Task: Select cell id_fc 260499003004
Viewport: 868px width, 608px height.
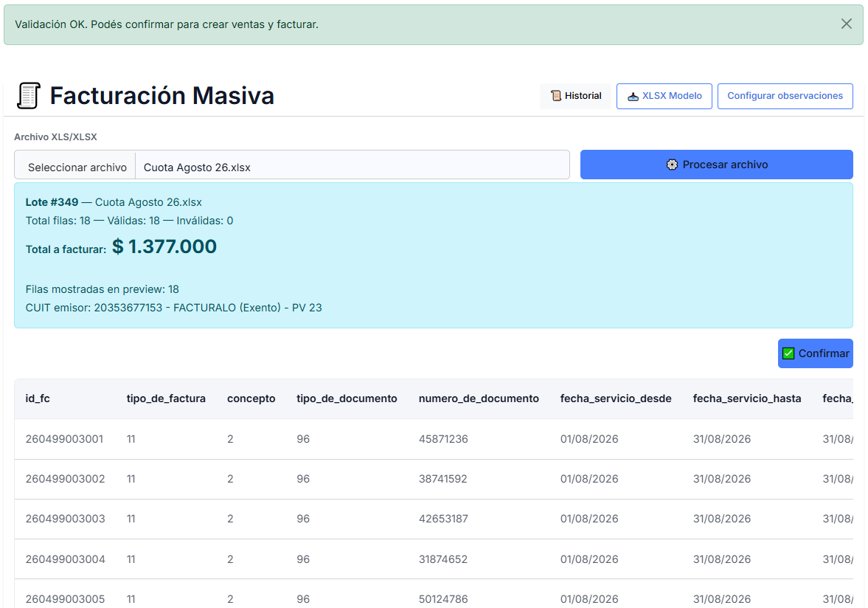Action: click(66, 559)
